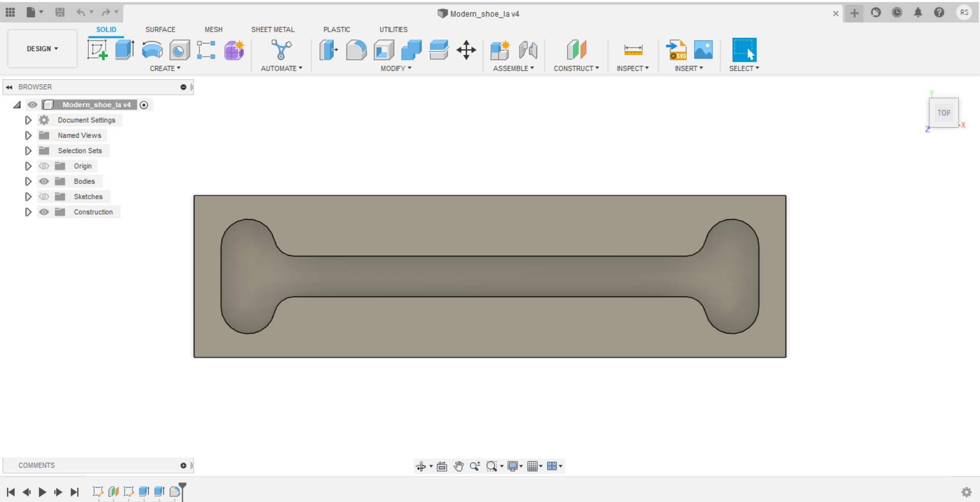Open the CREATE dropdown menu
Screen dimensions: 980x502
click(164, 68)
